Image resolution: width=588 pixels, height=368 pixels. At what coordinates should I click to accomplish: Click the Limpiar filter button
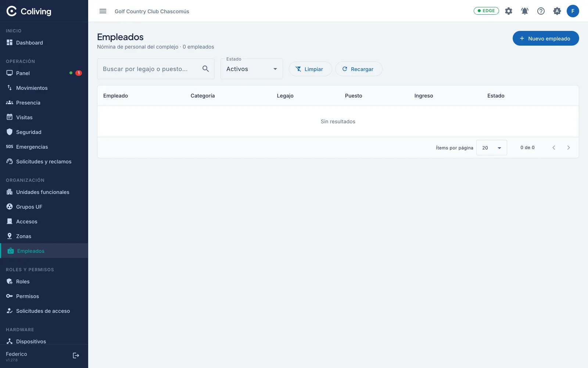coord(310,69)
